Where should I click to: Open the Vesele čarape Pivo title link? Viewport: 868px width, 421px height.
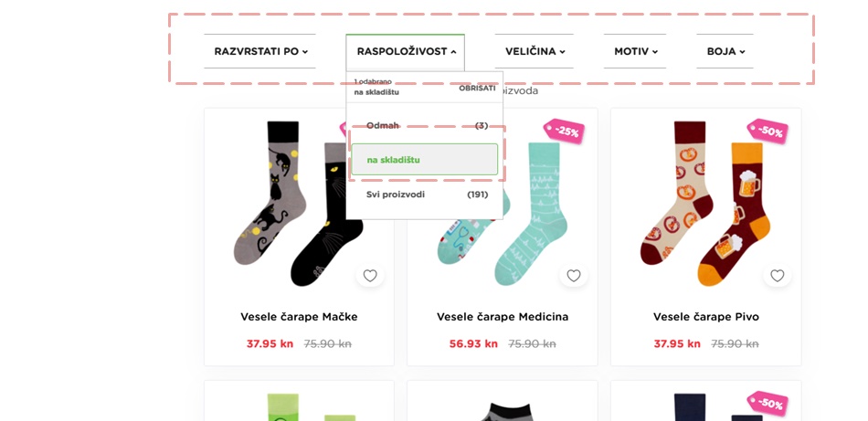(x=705, y=317)
